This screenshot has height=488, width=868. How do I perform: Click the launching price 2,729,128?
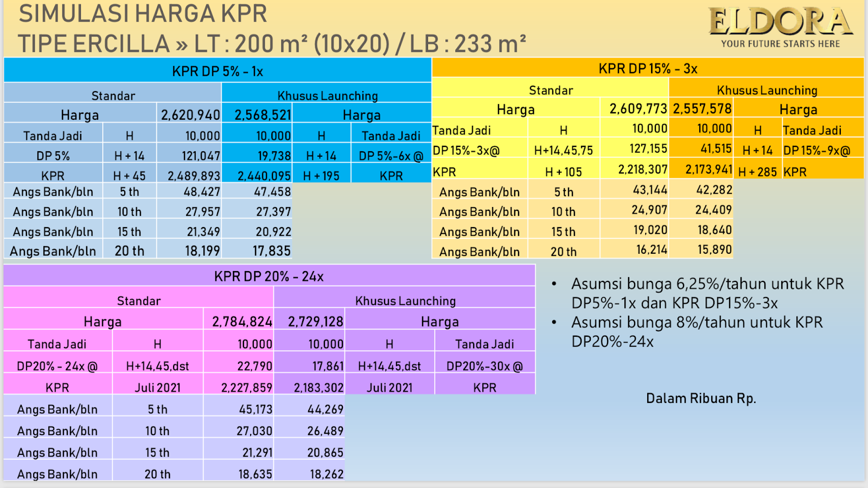coord(315,322)
